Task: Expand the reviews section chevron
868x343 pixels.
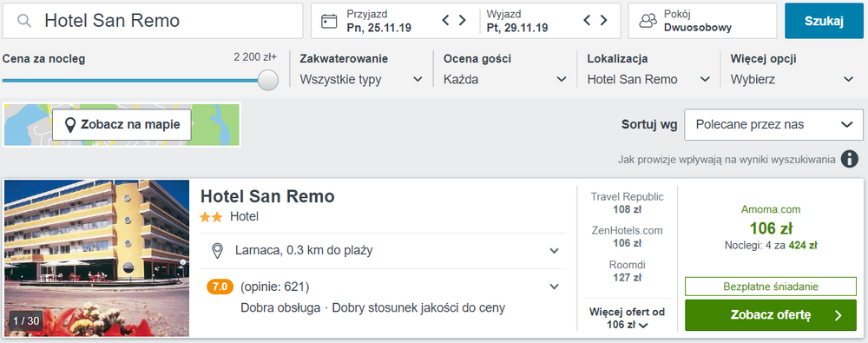Action: pos(554,287)
